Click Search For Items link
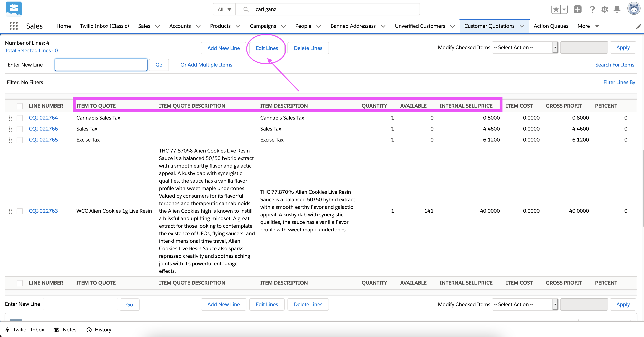The width and height of the screenshot is (644, 337). 614,65
